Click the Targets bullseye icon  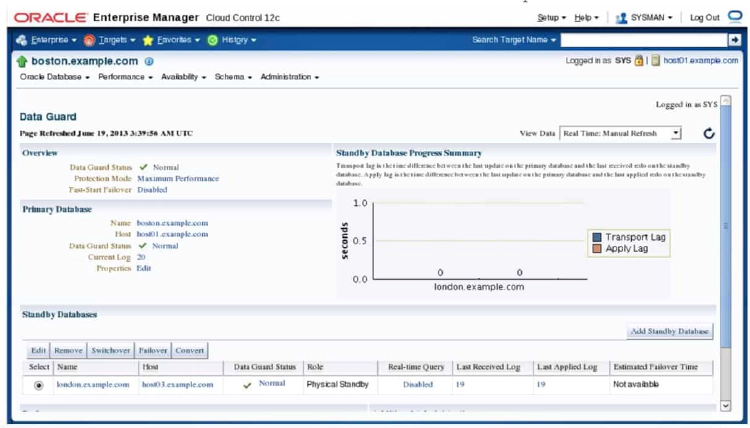tap(89, 40)
